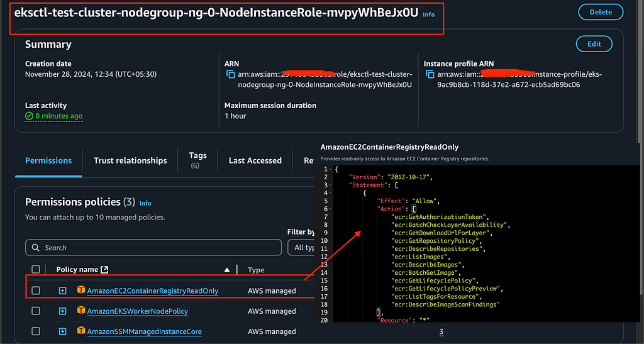644x344 pixels.
Task: Click the Policy name column header
Action: (x=77, y=269)
